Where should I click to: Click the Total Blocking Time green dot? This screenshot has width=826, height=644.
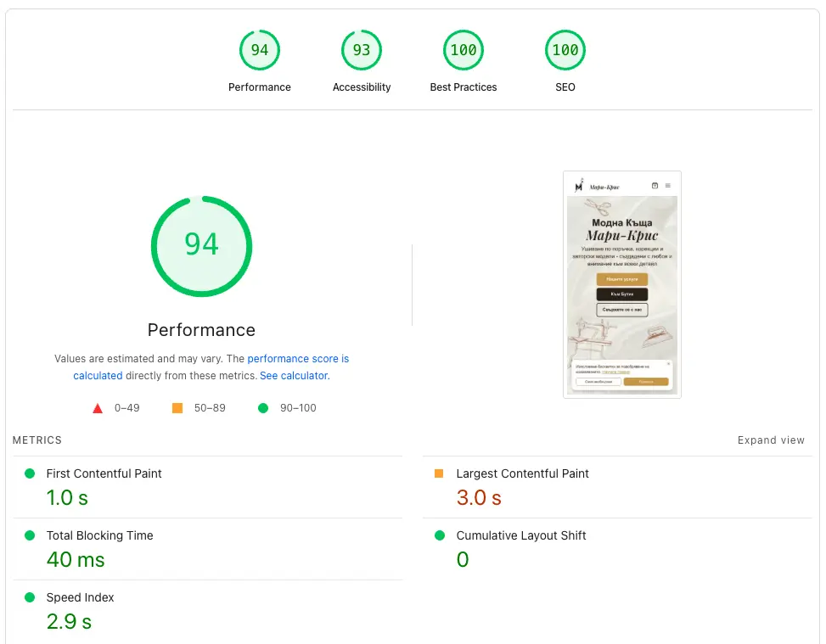click(x=30, y=535)
